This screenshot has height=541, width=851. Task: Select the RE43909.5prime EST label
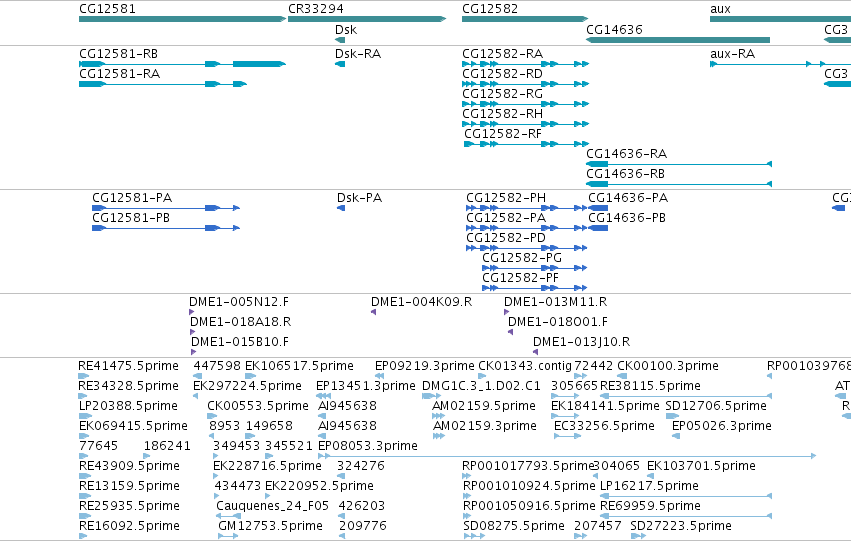(129, 467)
